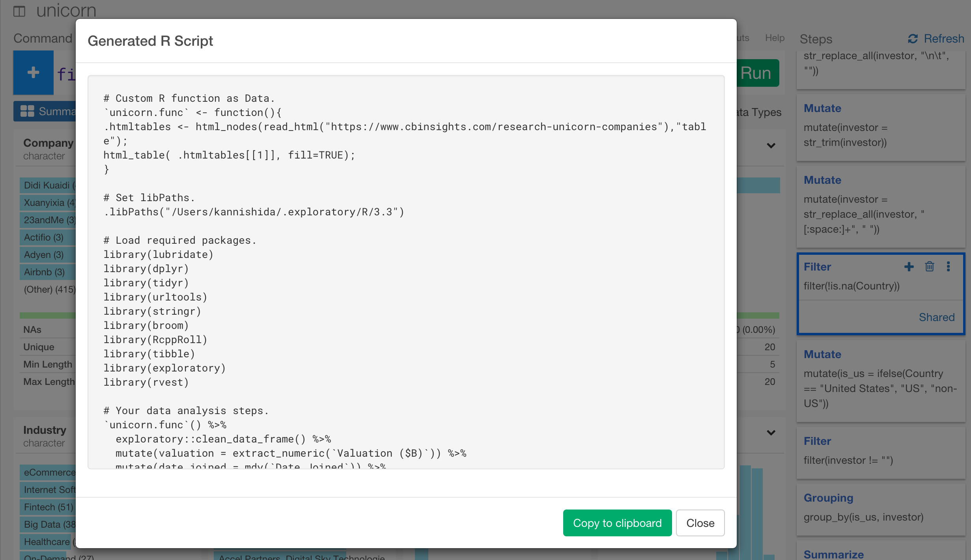
Task: Delete the Filter step with the trash icon
Action: (930, 267)
